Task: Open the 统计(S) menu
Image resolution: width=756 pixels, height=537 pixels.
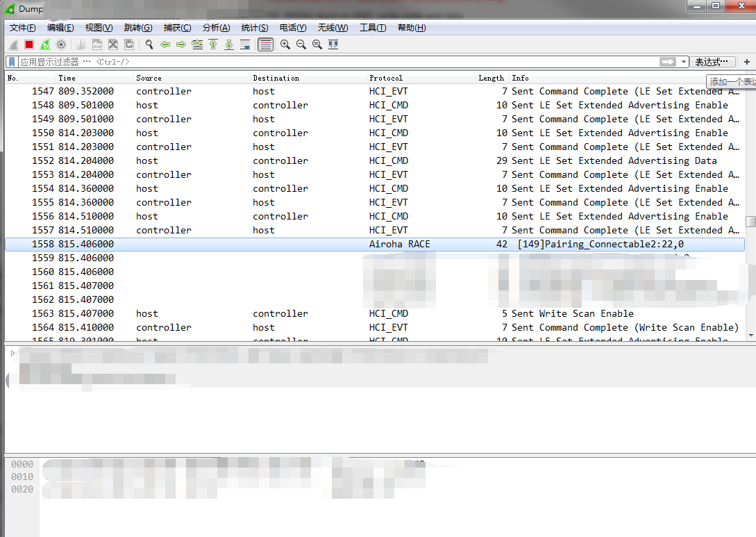Action: coord(255,28)
